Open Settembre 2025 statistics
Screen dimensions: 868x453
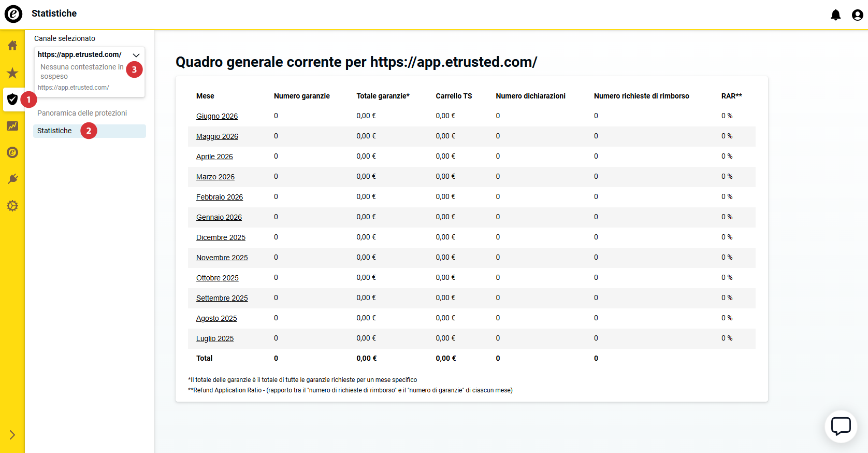(222, 298)
